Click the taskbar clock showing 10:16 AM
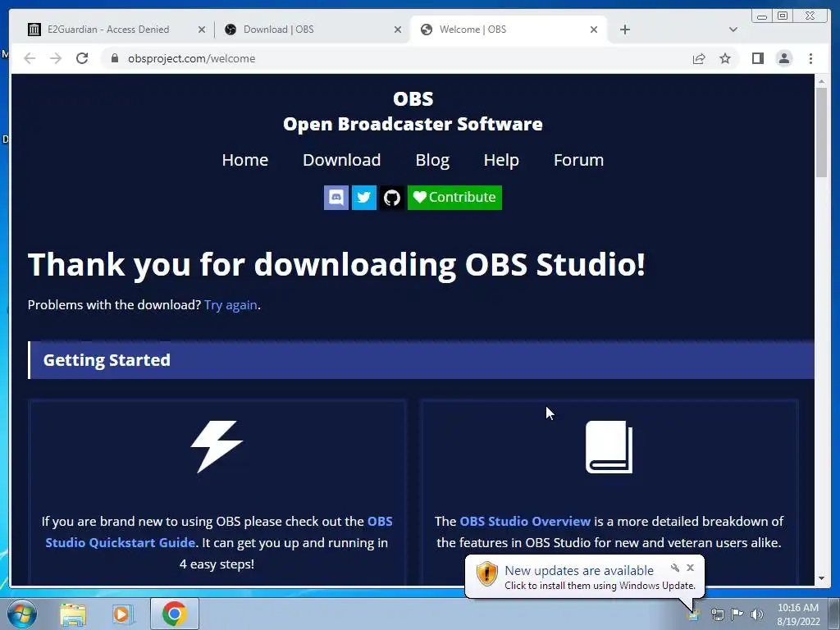Viewport: 840px width, 630px height. tap(797, 614)
